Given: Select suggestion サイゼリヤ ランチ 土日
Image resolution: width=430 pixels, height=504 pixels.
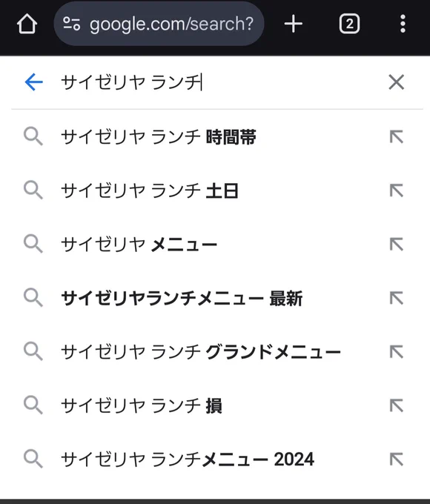Looking at the screenshot, I should pyautogui.click(x=150, y=191).
